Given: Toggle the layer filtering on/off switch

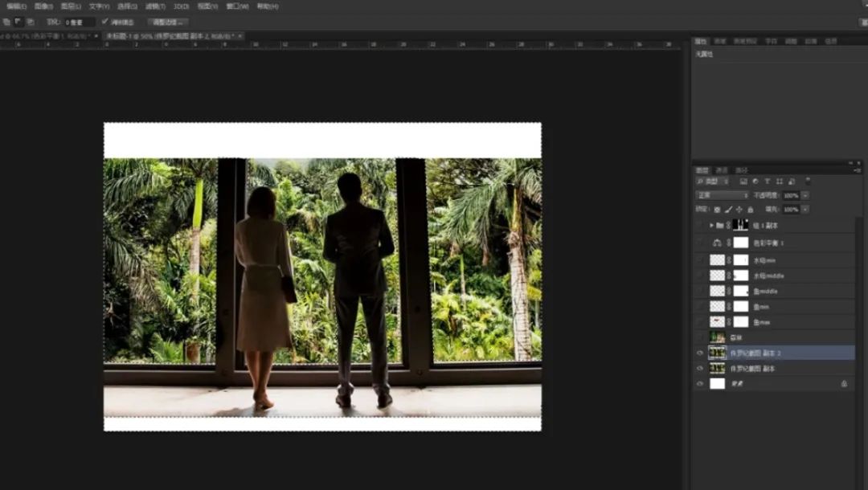Looking at the screenshot, I should 808,181.
